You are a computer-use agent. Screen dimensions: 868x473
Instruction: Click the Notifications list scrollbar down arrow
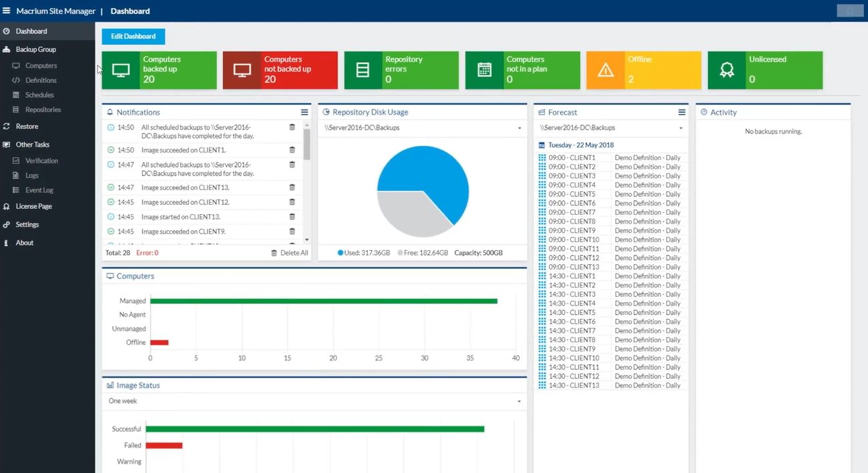tap(306, 240)
